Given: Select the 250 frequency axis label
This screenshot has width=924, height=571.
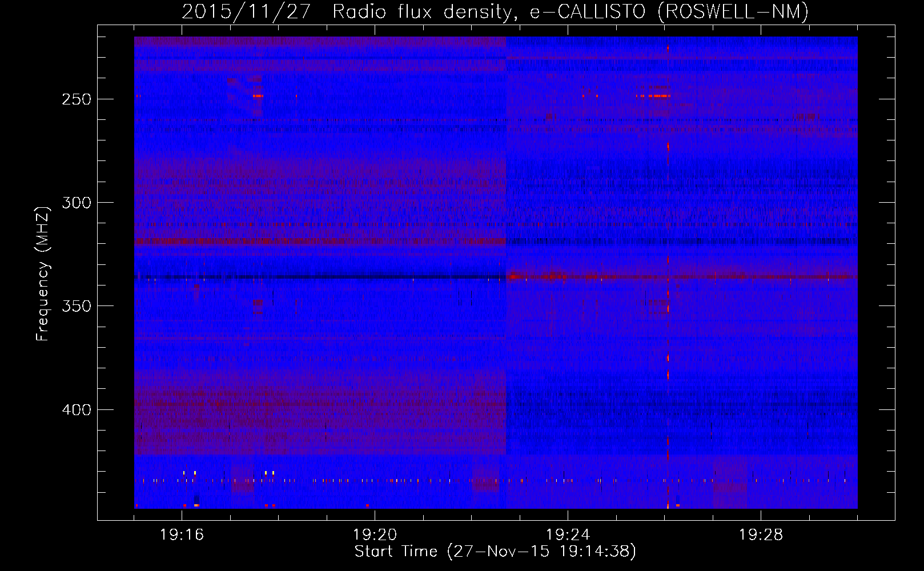Looking at the screenshot, I should pyautogui.click(x=77, y=99).
